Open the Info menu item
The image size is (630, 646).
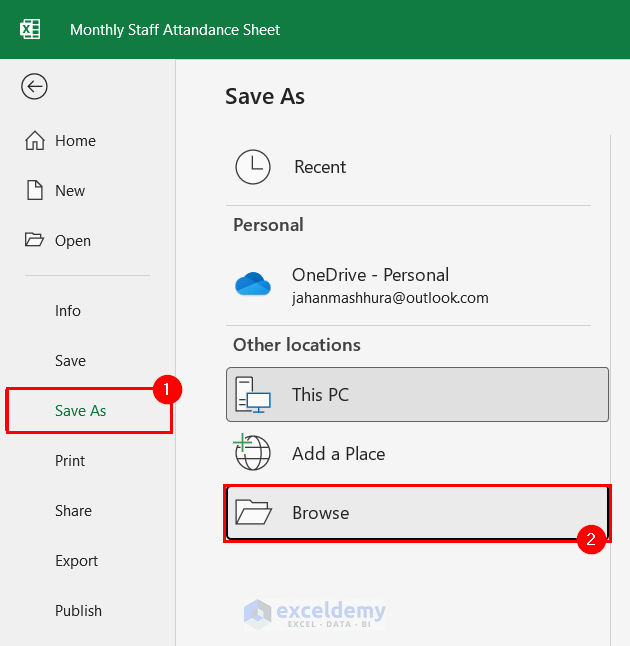coord(68,311)
